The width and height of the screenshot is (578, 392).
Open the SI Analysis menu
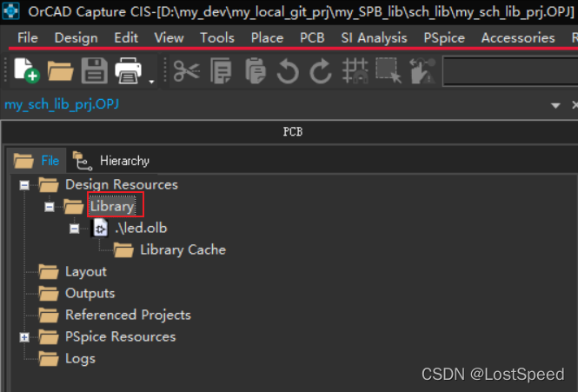pos(373,37)
